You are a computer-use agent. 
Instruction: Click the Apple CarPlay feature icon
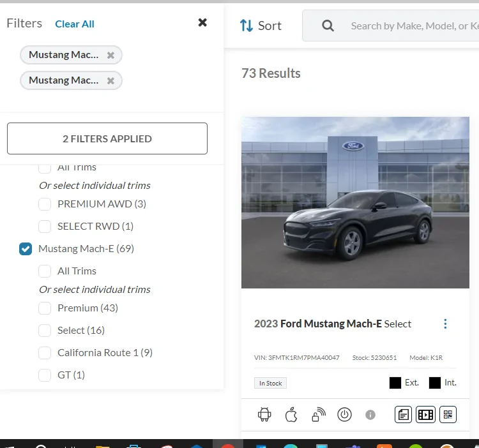291,414
